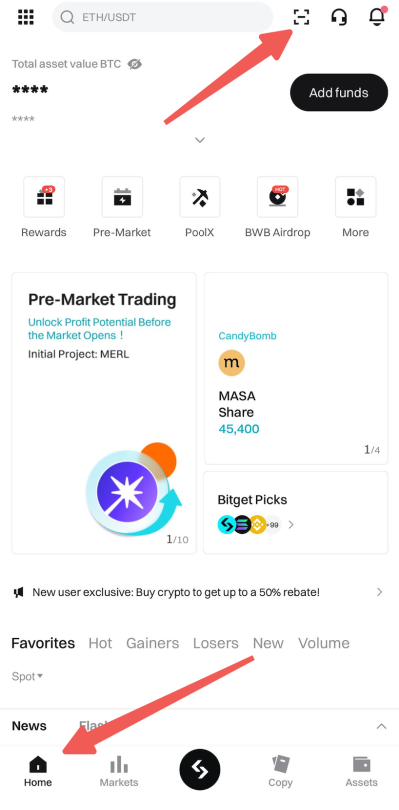The width and height of the screenshot is (399, 810).
Task: Open the PoolX mining icon
Action: click(x=200, y=197)
